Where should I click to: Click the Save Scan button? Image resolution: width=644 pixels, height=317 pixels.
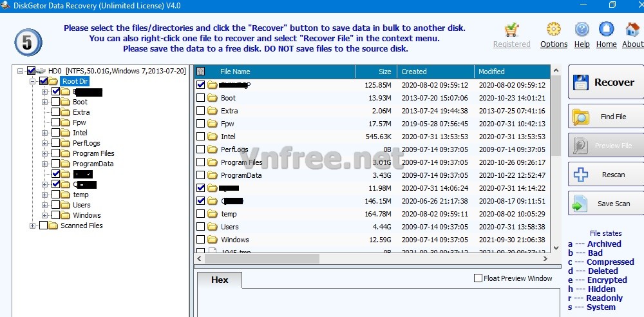click(x=606, y=204)
